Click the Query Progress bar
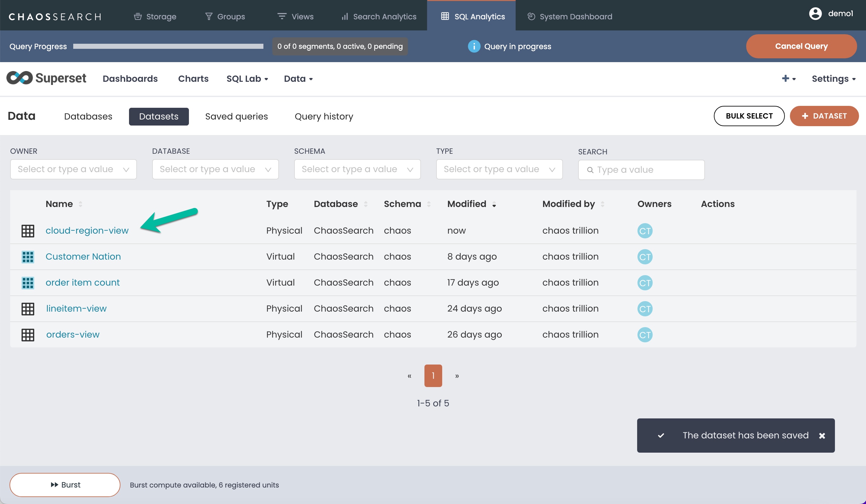Screen dimensions: 866x504 pyautogui.click(x=168, y=46)
